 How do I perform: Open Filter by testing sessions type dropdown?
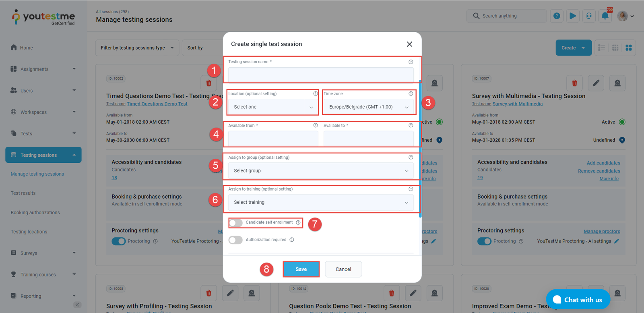click(137, 48)
